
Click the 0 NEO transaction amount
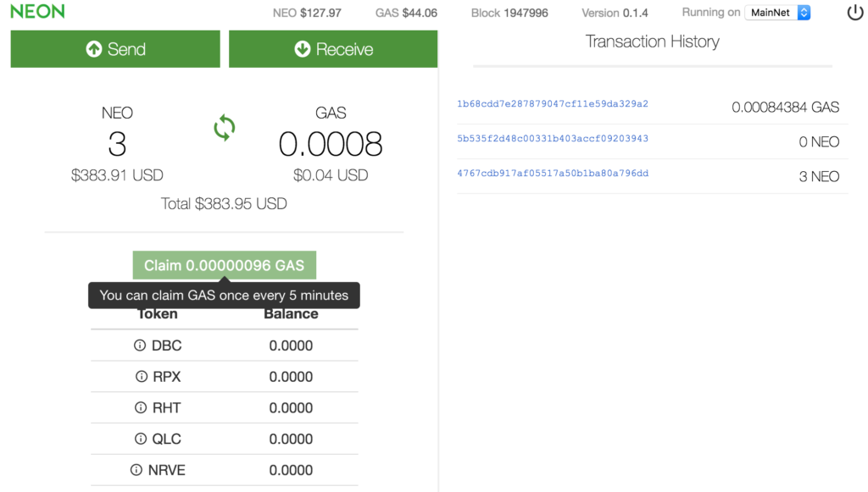(x=819, y=142)
